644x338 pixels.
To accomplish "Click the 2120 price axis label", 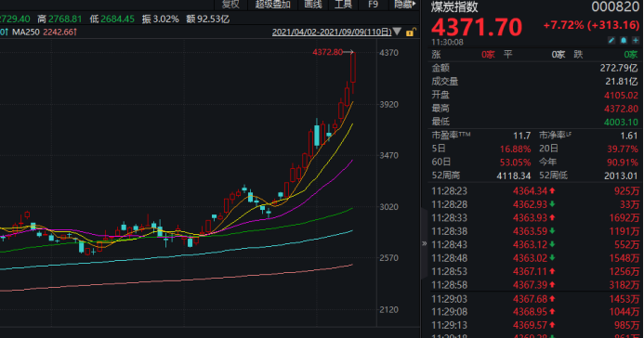I will click(388, 310).
